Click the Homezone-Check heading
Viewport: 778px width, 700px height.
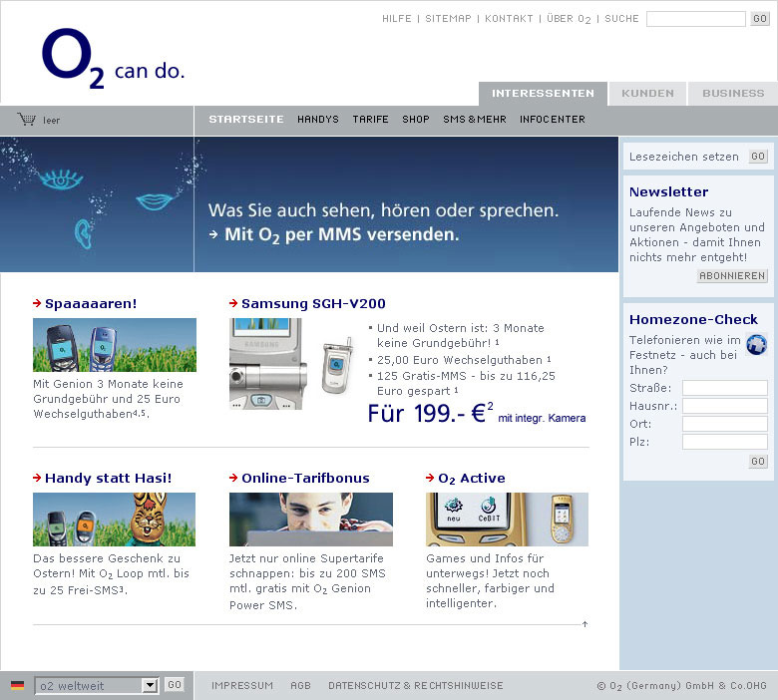(693, 319)
